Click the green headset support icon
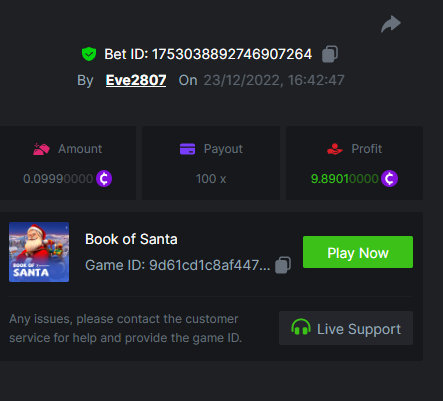This screenshot has height=401, width=443. tap(301, 327)
